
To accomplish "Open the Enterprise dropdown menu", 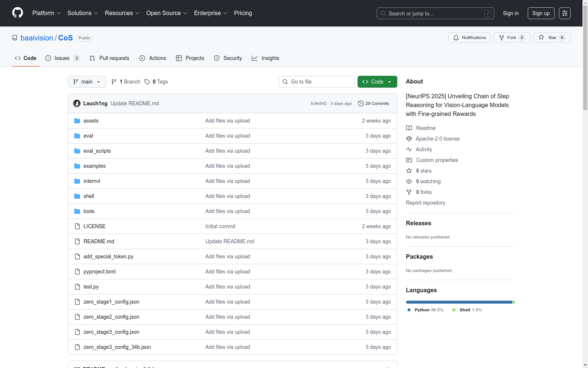I will 211,13.
